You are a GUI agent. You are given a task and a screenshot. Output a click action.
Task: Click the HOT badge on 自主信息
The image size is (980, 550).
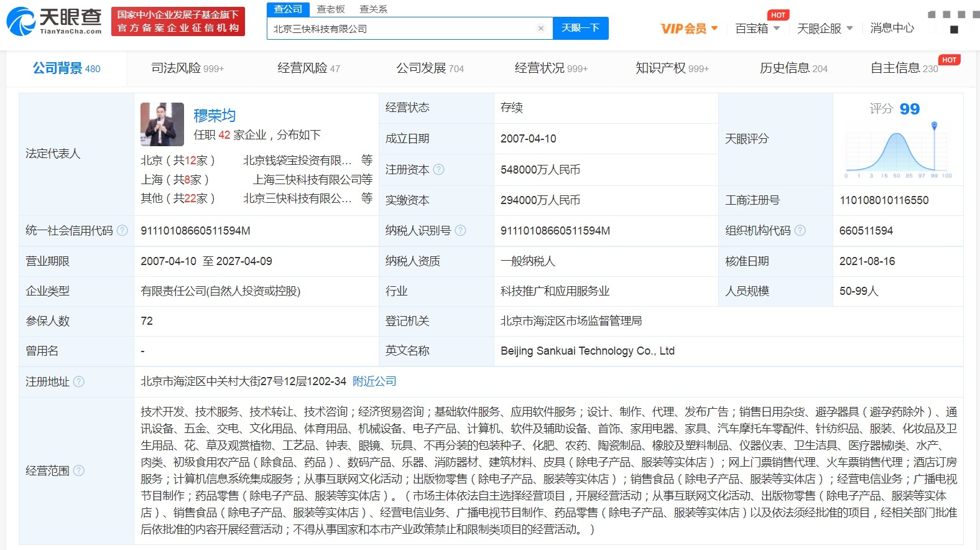pos(949,60)
